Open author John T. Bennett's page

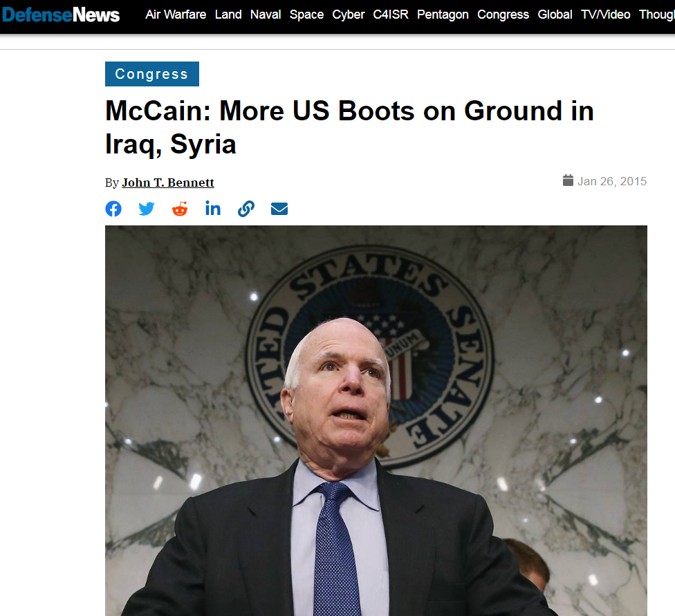click(x=168, y=183)
